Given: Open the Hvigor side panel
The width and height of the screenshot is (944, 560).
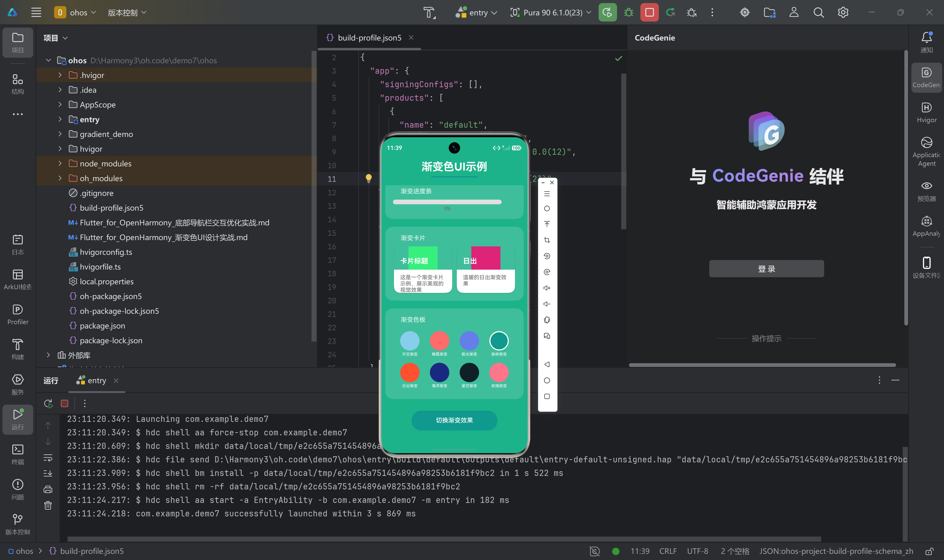Looking at the screenshot, I should 926,112.
